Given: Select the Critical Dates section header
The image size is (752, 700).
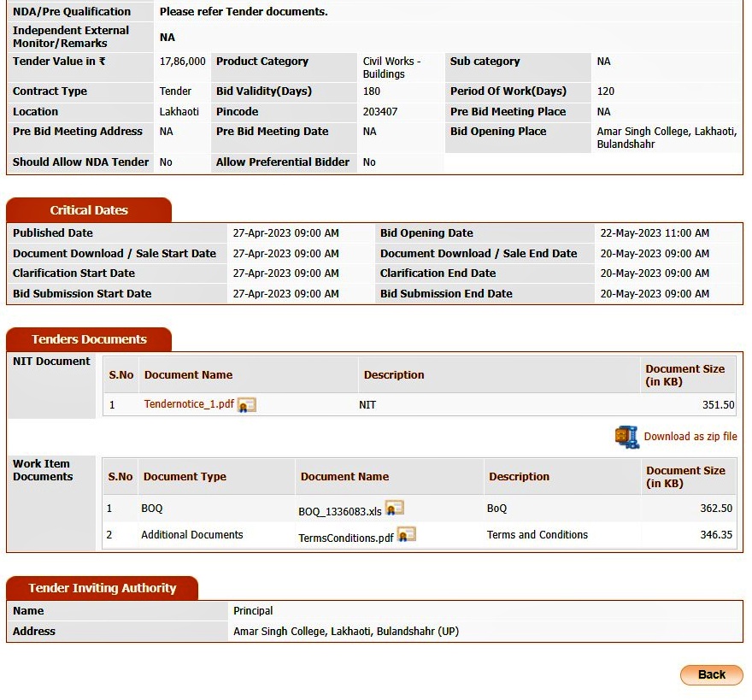Looking at the screenshot, I should click(89, 210).
